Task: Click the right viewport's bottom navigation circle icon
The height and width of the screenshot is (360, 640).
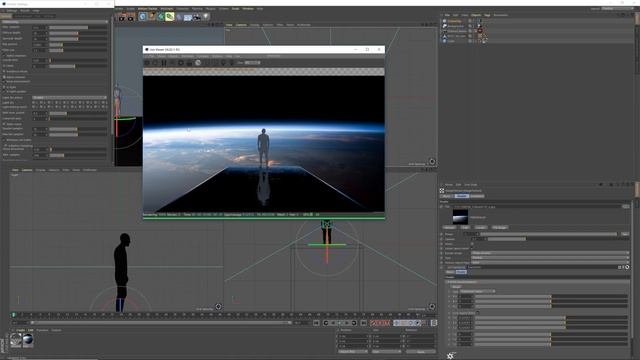Action: 432,307
